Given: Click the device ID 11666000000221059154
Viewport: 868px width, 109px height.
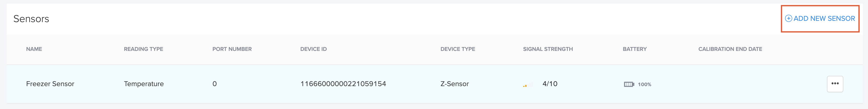Looking at the screenshot, I should [343, 84].
